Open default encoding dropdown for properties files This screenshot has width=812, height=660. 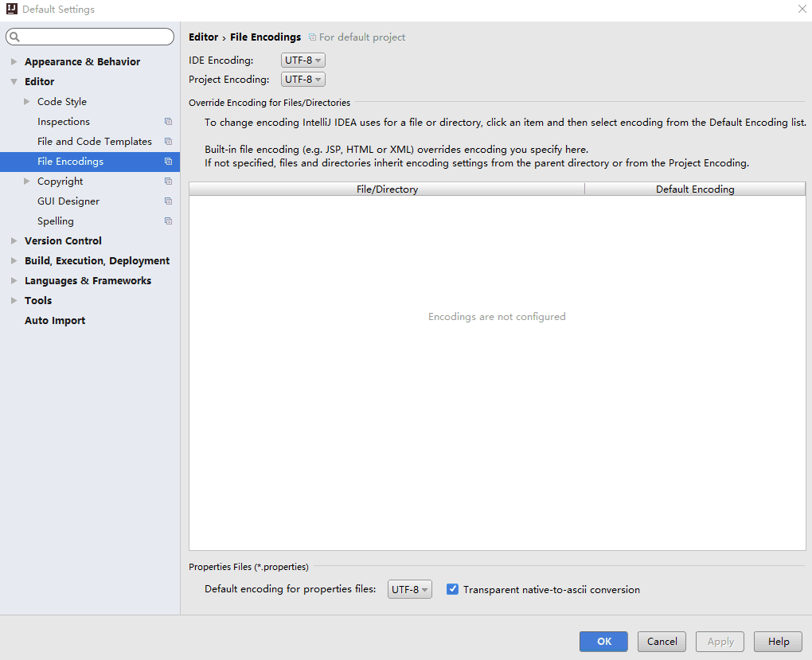[409, 589]
